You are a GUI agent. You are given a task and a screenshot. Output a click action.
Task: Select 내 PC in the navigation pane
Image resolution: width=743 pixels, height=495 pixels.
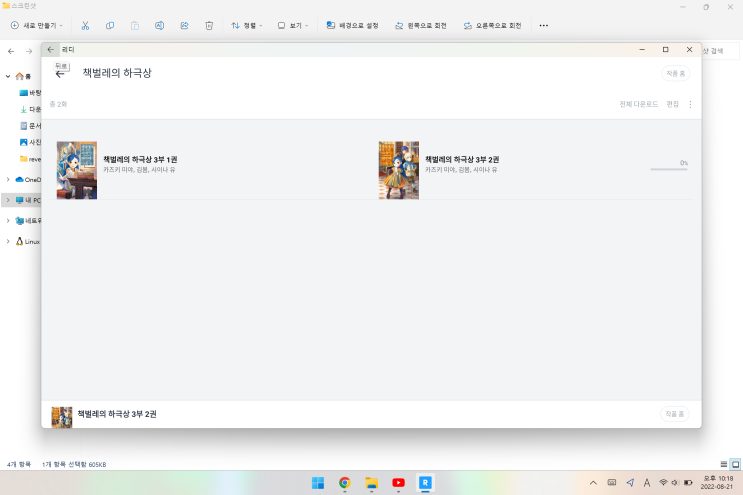pos(28,200)
